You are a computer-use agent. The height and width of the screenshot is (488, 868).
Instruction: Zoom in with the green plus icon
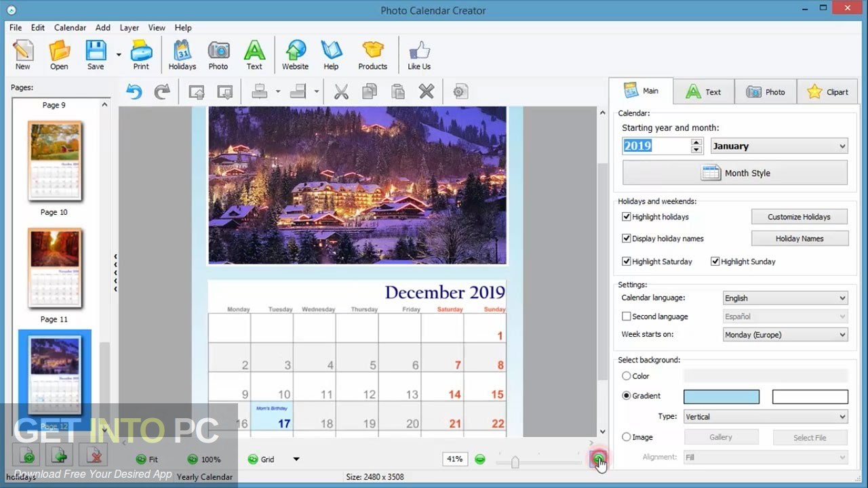point(598,460)
